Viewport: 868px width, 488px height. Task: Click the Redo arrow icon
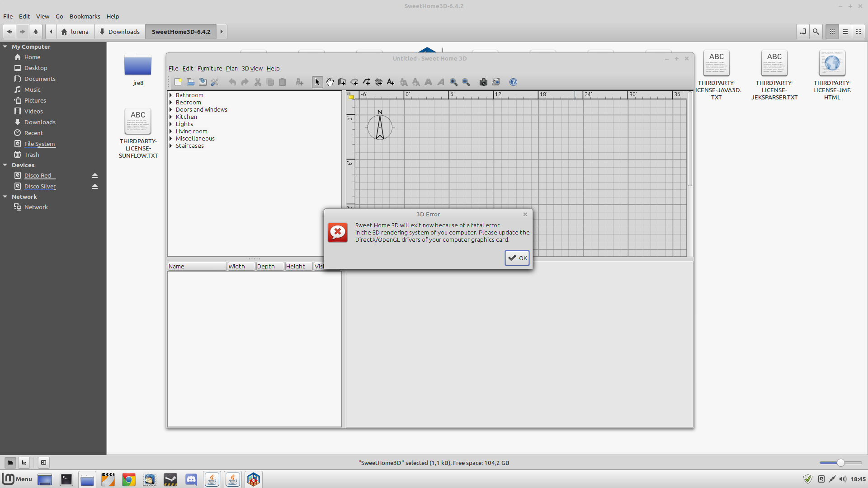coord(245,82)
